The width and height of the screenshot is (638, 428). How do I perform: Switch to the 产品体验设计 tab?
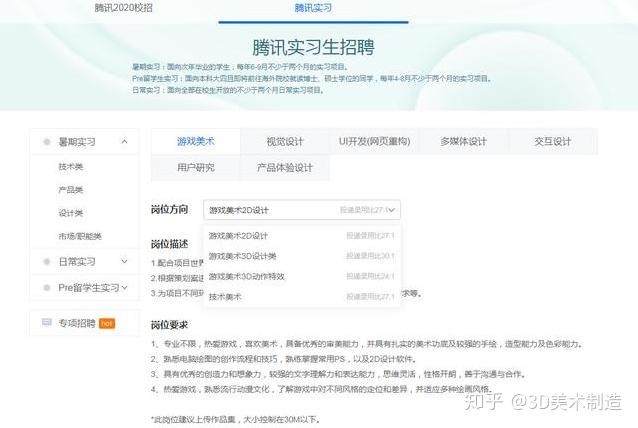coord(285,167)
